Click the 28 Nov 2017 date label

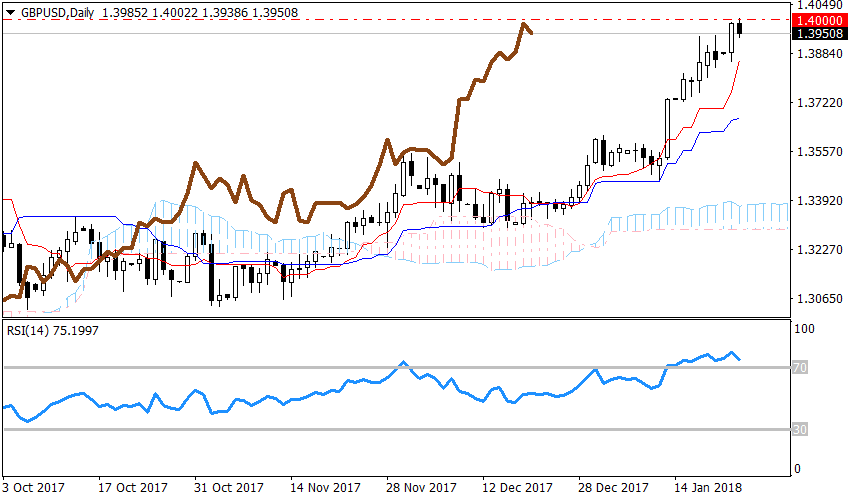(421, 488)
